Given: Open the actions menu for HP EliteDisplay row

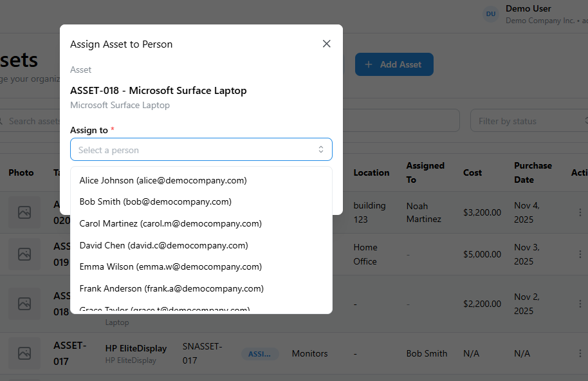Looking at the screenshot, I should (580, 353).
